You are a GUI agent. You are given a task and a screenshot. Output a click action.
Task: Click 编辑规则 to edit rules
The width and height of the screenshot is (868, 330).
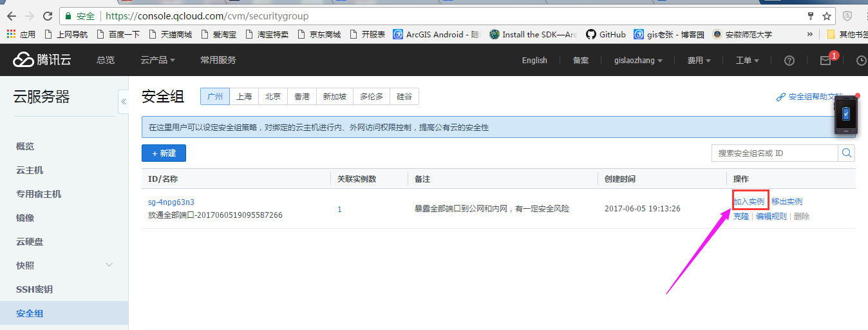771,217
